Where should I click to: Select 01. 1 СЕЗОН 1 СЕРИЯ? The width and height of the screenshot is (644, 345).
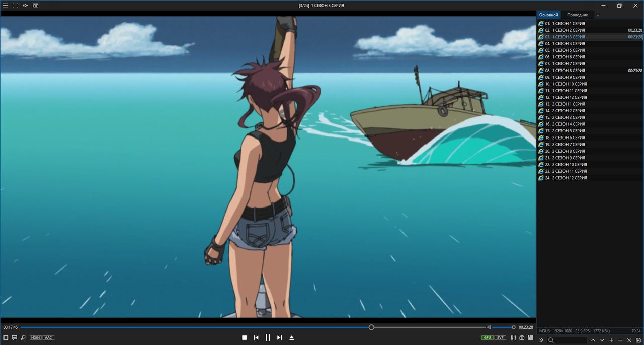tap(590, 23)
